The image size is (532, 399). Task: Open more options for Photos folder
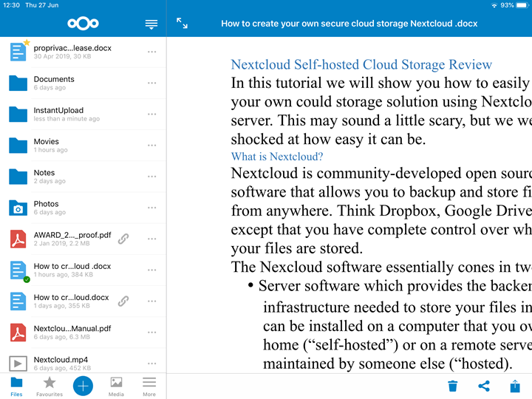point(152,208)
